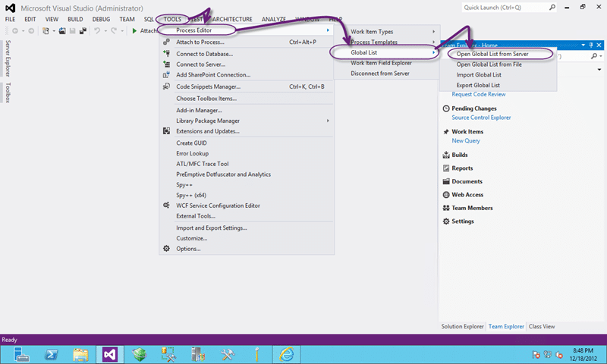Click the Navigate Forward toolbar icon

click(31, 30)
